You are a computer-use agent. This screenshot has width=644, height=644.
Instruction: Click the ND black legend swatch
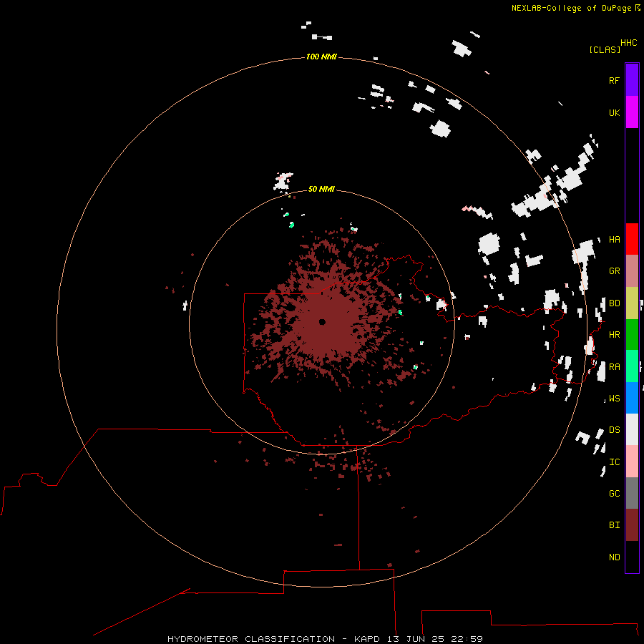click(632, 557)
